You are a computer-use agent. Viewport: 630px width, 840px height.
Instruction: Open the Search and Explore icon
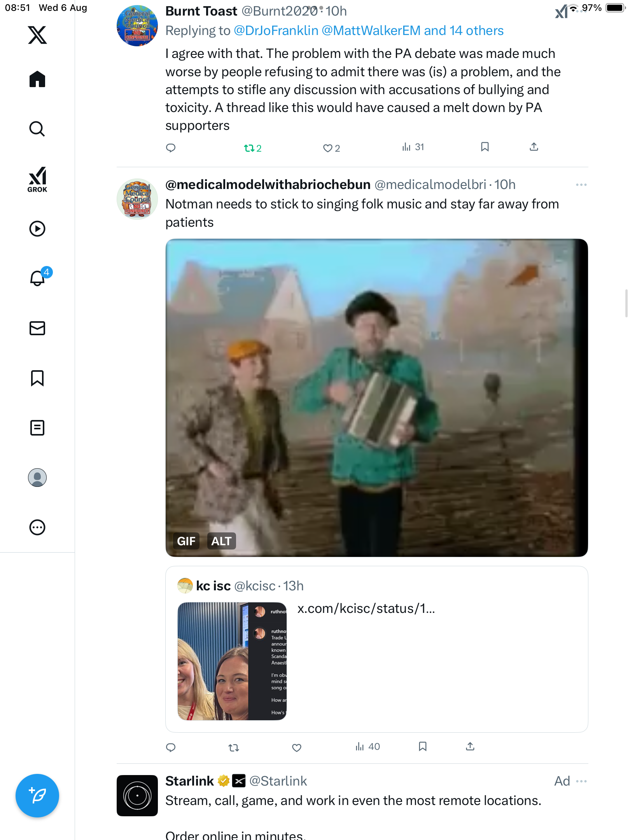coord(37,129)
